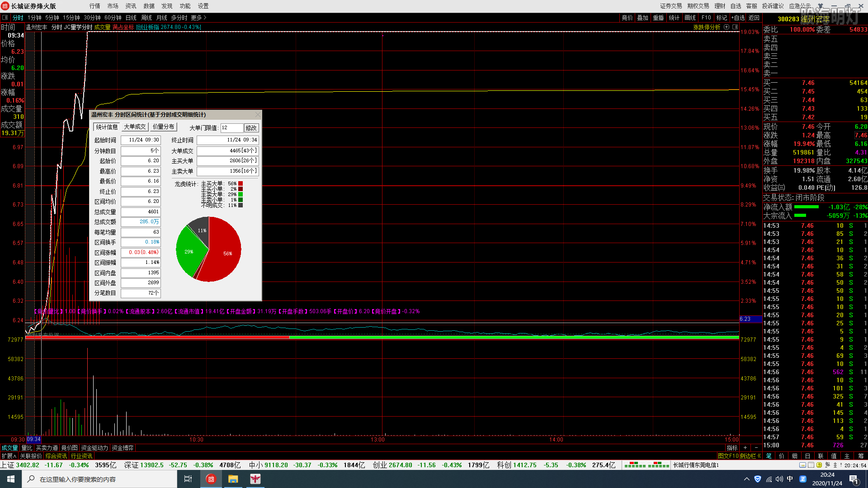Open the red 长城证券 taskbar app
Image resolution: width=868 pixels, height=488 pixels.
tap(211, 479)
